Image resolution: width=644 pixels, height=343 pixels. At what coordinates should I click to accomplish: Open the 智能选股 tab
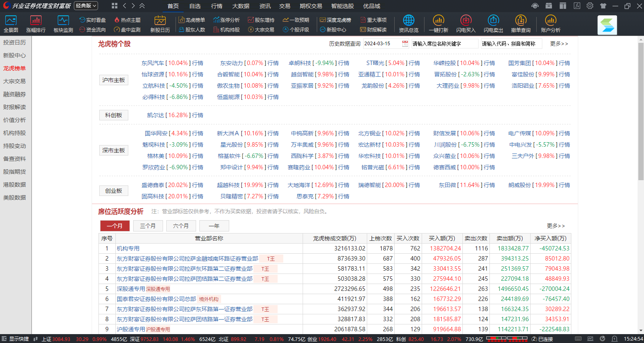(343, 6)
